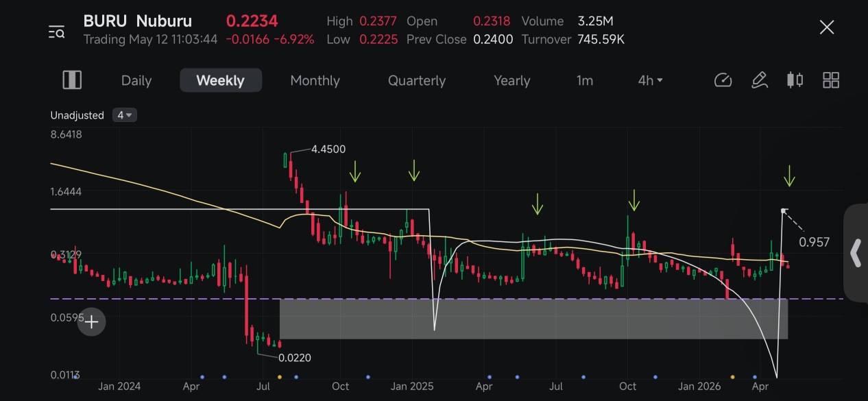Change the candlestick chart type icon
This screenshot has width=868, height=401.
click(795, 80)
